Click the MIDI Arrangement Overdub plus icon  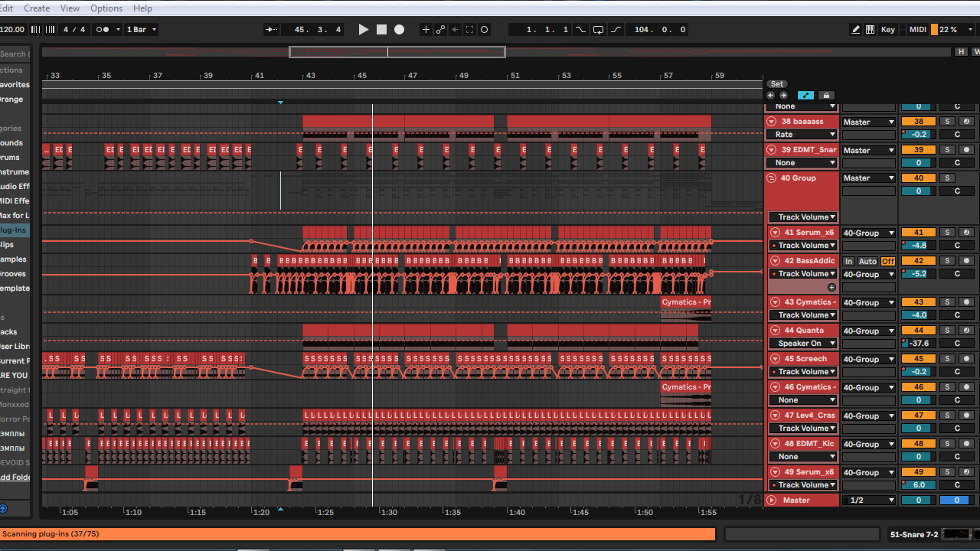[x=426, y=30]
